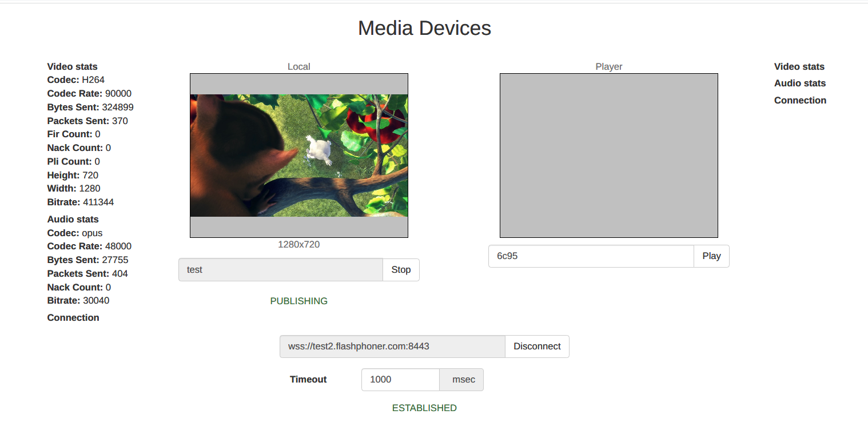Click the PUBLISHING status text
The image size is (868, 422).
tap(298, 301)
